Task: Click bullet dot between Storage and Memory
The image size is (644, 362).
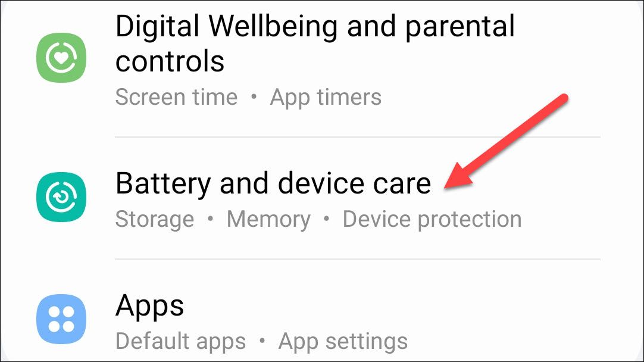Action: click(x=211, y=219)
